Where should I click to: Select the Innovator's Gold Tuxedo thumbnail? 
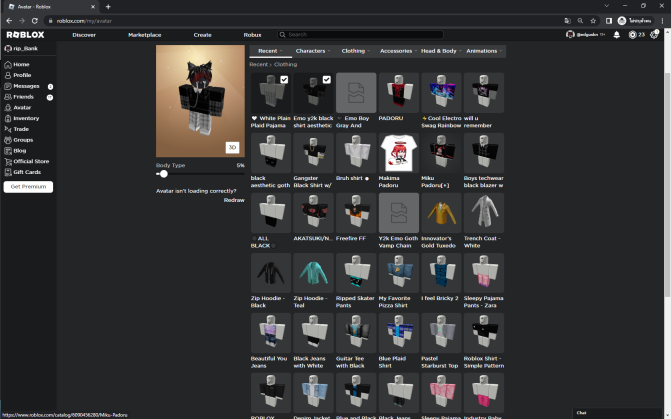[441, 213]
